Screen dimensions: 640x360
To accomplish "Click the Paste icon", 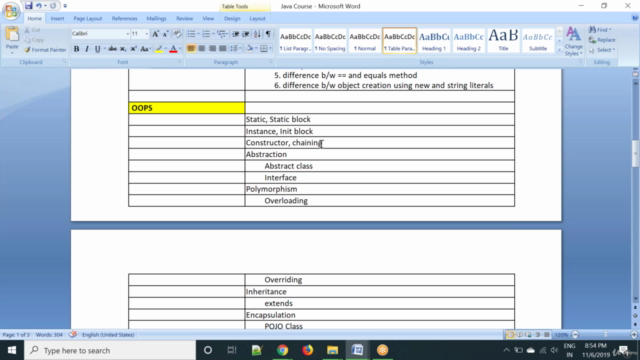I will pyautogui.click(x=12, y=35).
